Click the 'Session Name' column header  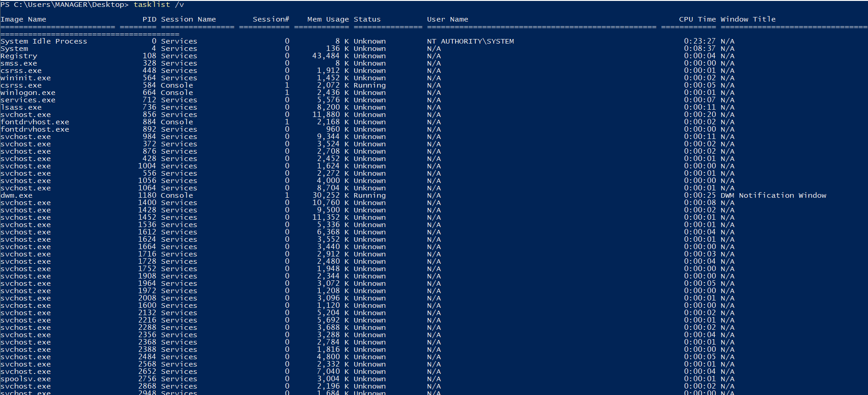tap(189, 19)
